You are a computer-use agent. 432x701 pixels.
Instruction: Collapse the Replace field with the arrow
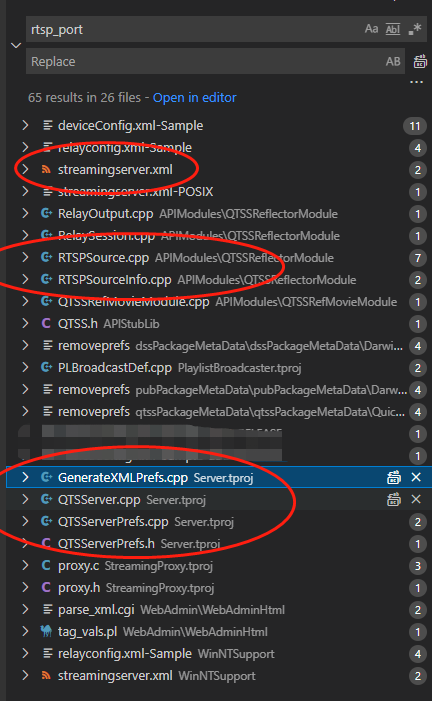pos(16,45)
